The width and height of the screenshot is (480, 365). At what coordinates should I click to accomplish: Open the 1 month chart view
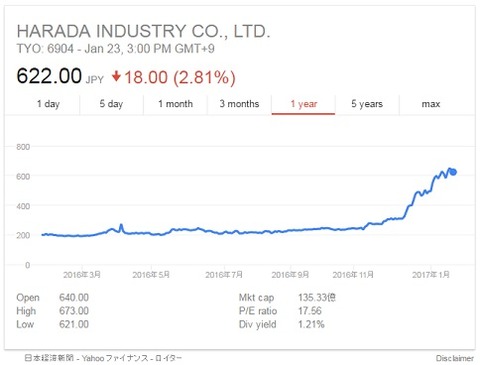pyautogui.click(x=175, y=104)
